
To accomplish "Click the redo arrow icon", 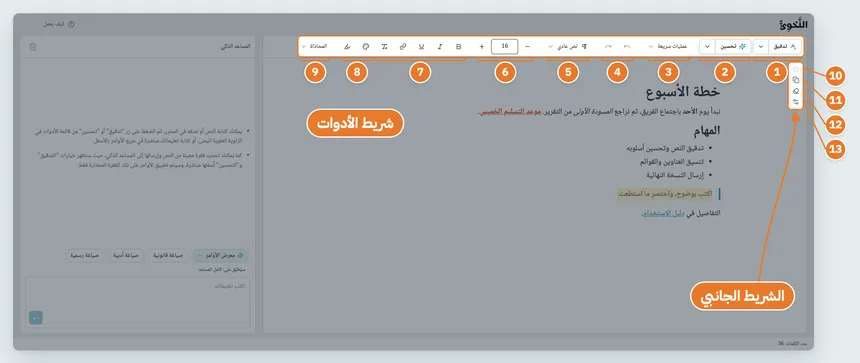I will click(x=608, y=47).
